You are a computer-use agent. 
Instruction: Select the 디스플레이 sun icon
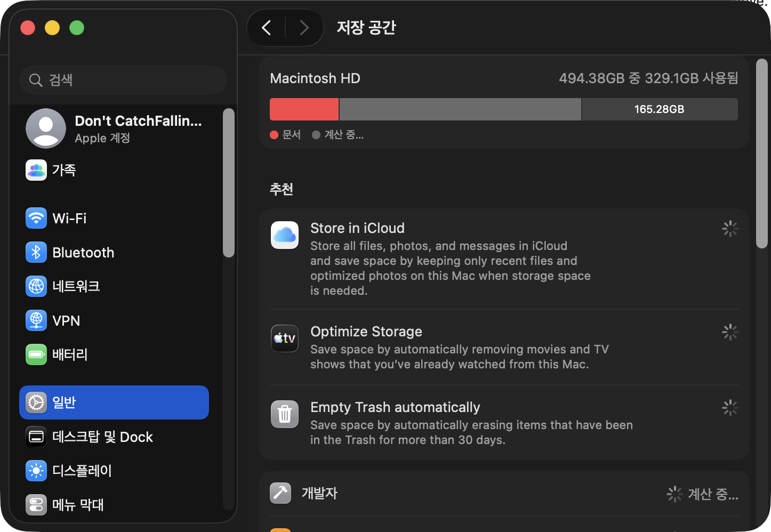36,471
